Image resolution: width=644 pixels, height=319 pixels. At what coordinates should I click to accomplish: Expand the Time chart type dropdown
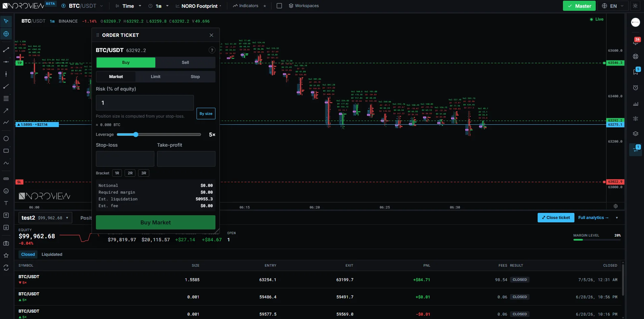pos(128,6)
